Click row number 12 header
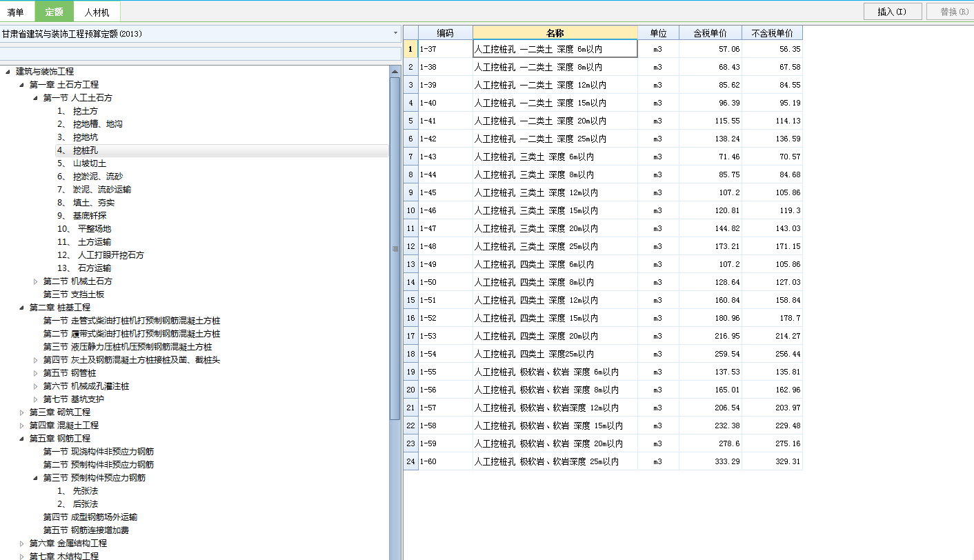The width and height of the screenshot is (974, 560). tap(410, 246)
